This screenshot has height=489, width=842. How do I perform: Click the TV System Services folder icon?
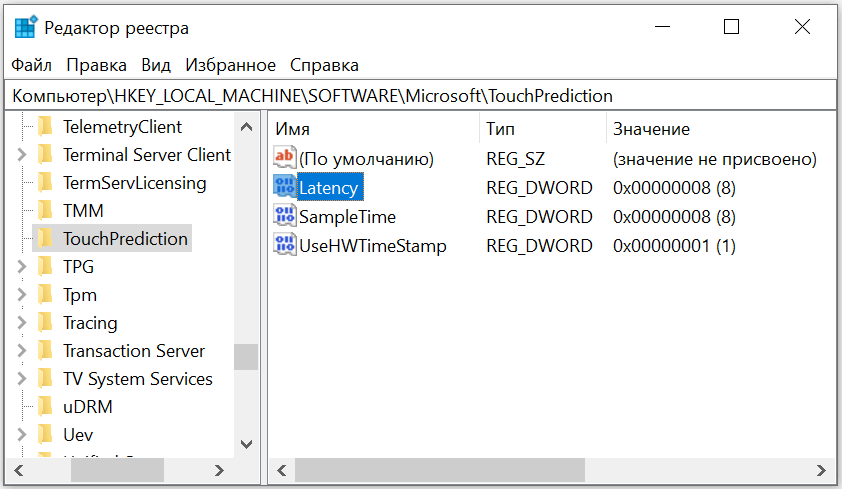46,378
